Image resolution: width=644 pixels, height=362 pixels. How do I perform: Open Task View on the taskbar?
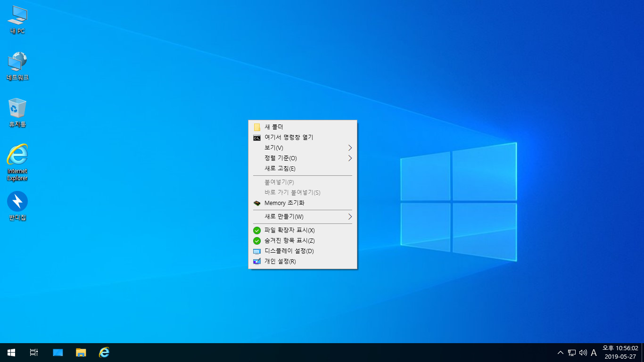pos(34,353)
